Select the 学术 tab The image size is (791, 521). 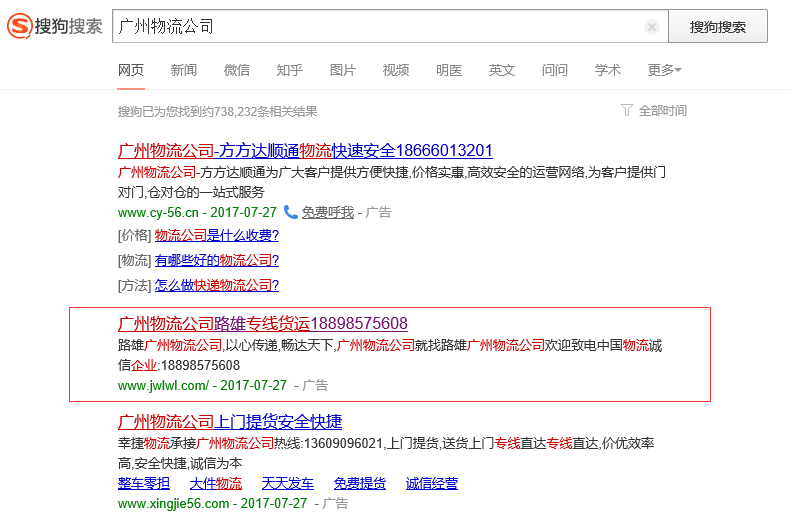click(x=607, y=70)
